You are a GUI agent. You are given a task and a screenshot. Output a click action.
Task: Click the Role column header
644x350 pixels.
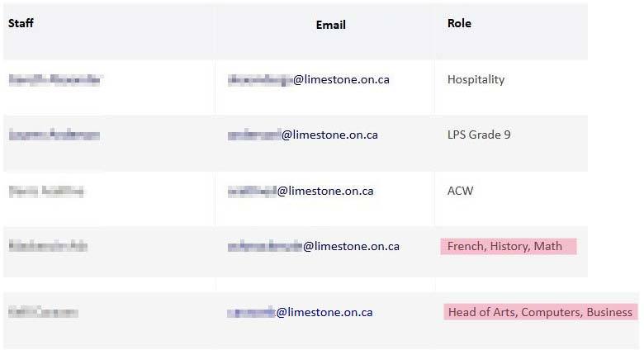(x=459, y=23)
